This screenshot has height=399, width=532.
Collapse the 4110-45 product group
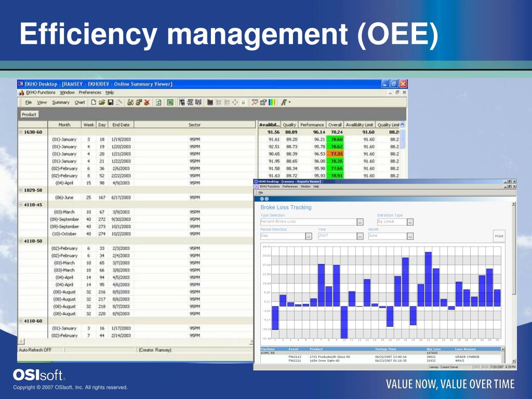tap(21, 205)
